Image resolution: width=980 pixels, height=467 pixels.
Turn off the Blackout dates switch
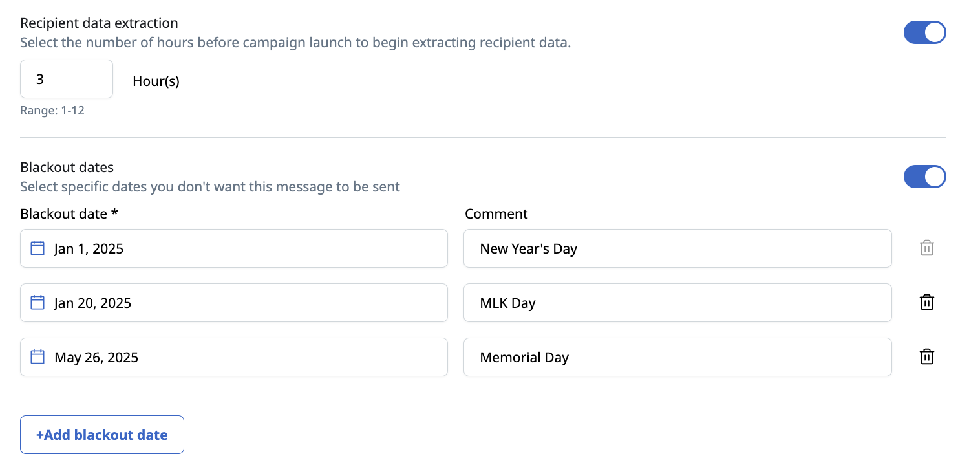pyautogui.click(x=924, y=177)
